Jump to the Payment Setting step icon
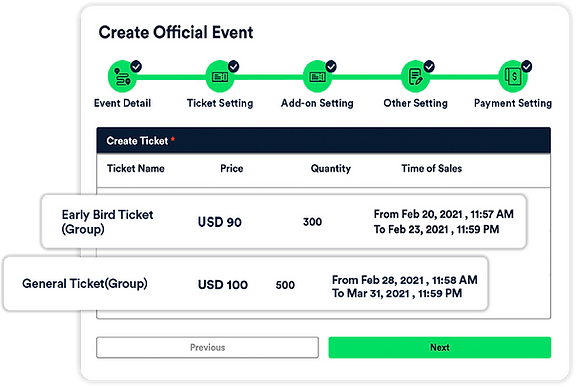 coord(513,77)
